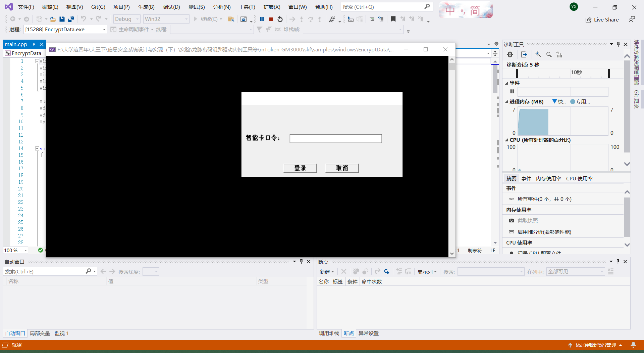Click 添加到源代码管理 in status bar
The width and height of the screenshot is (644, 353).
(x=595, y=345)
